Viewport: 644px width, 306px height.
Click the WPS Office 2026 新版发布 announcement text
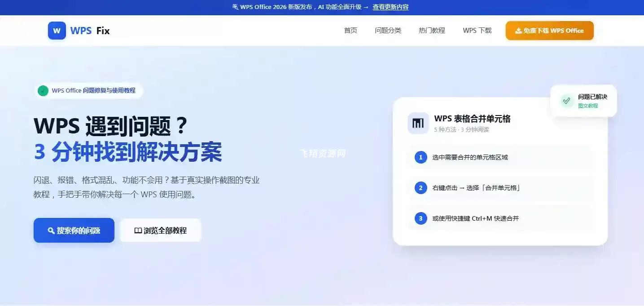tap(301, 7)
